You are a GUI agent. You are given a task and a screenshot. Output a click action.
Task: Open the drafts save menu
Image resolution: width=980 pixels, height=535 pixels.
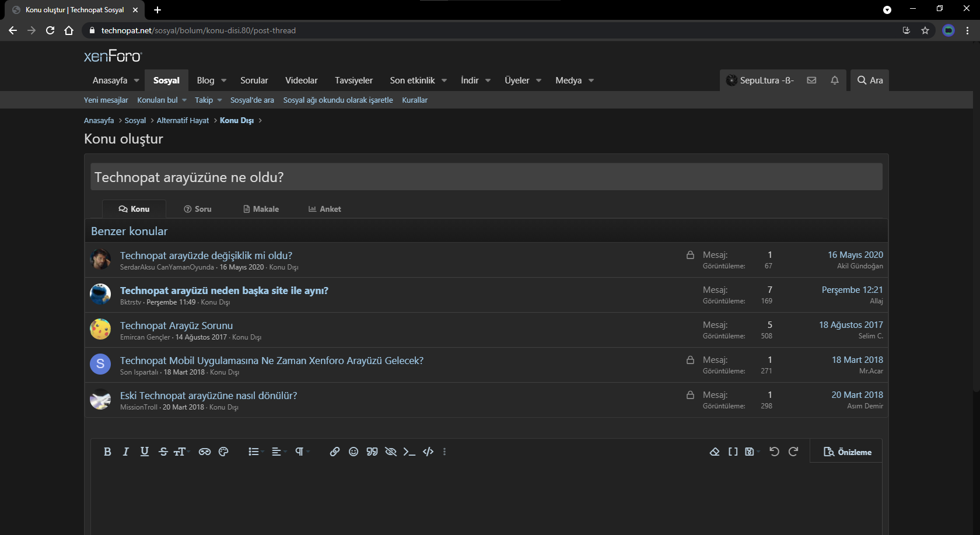(752, 452)
